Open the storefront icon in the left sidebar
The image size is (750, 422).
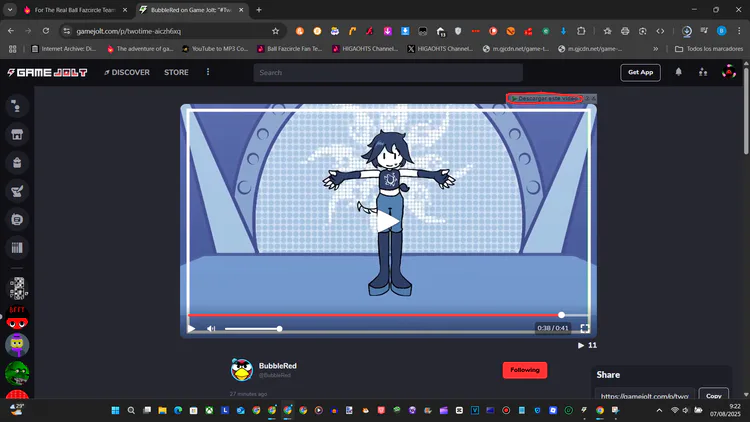point(17,134)
